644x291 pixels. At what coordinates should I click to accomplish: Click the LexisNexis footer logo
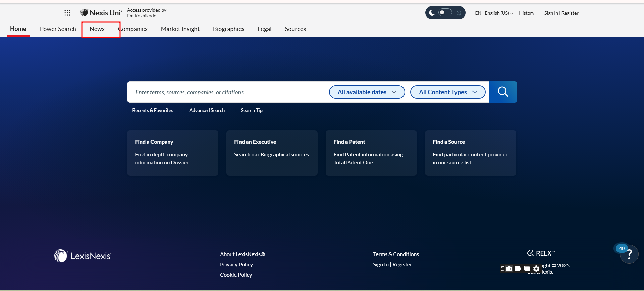[83, 256]
